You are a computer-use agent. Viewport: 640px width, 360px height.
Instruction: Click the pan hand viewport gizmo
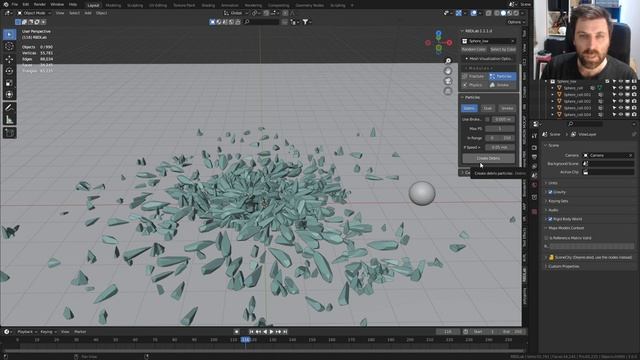pos(448,71)
